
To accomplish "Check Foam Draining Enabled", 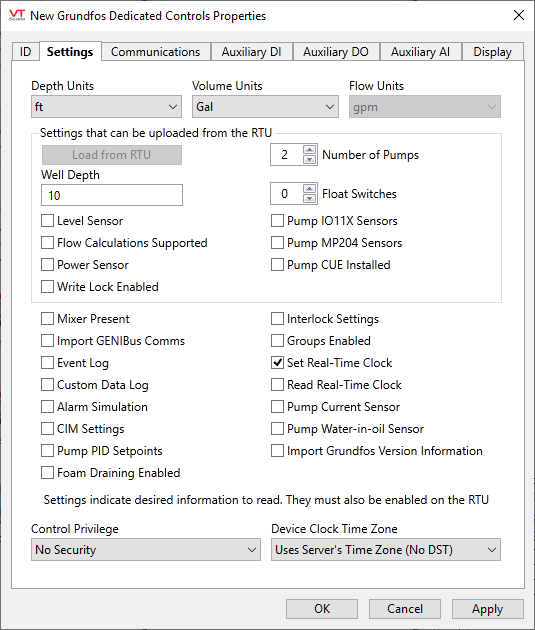I will click(x=47, y=472).
